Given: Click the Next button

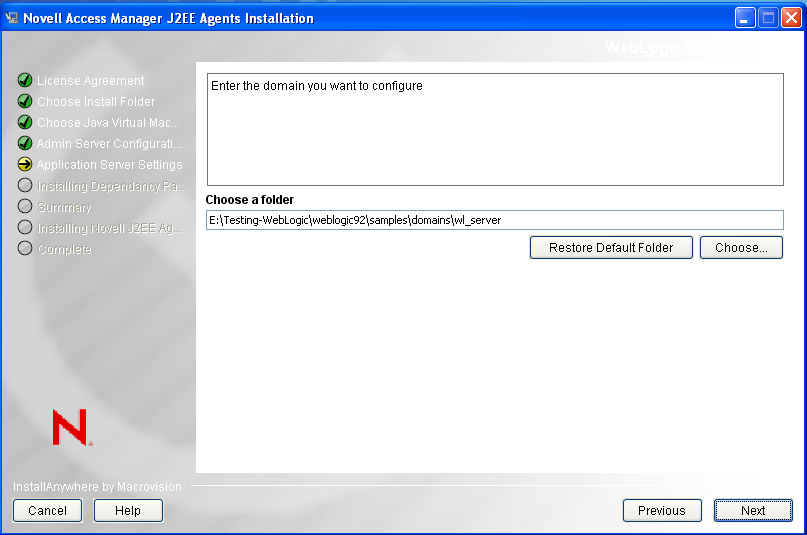Looking at the screenshot, I should coord(753,510).
